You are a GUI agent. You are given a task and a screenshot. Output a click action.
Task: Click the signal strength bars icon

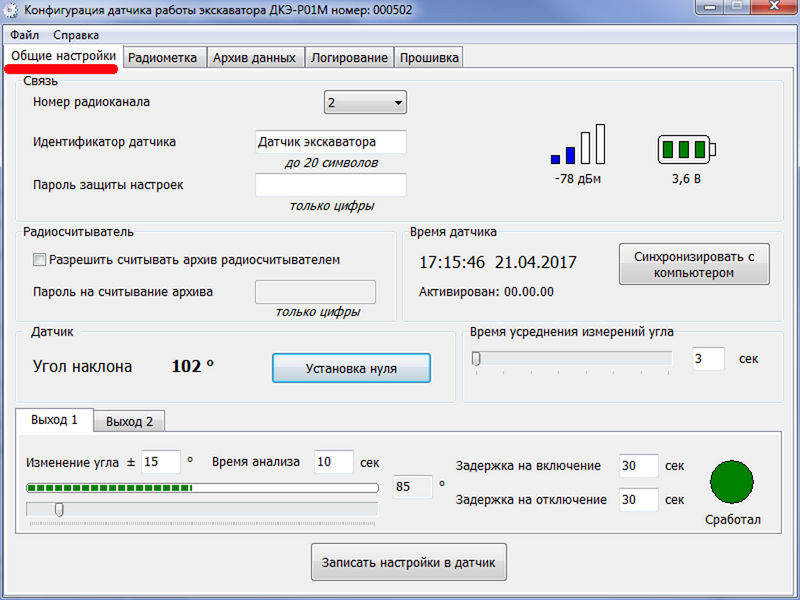click(578, 144)
